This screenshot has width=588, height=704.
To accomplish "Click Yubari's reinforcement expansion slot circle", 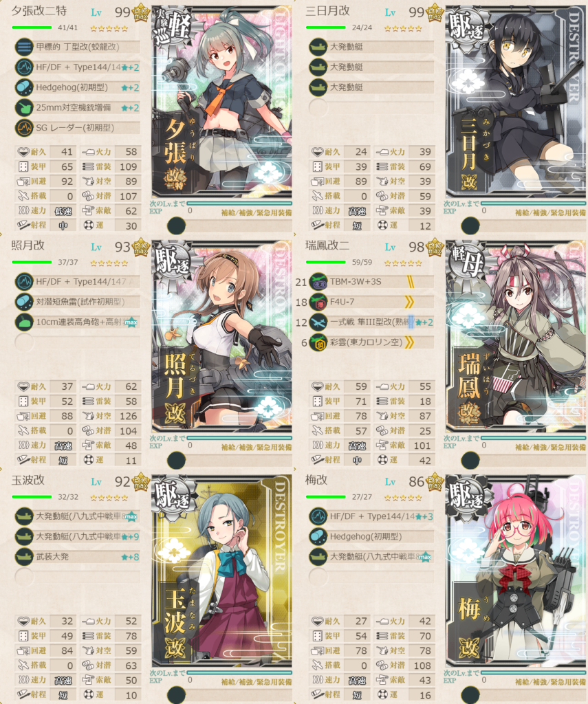I will (176, 225).
